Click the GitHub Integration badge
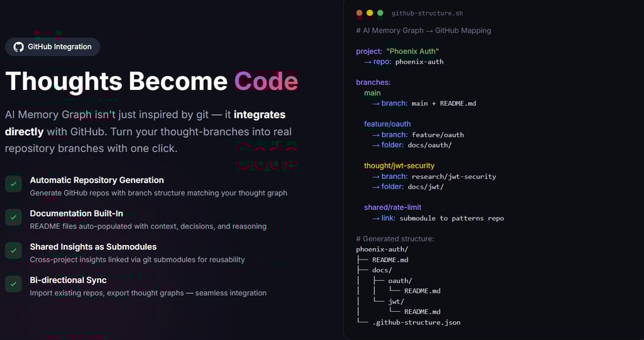 (x=53, y=47)
